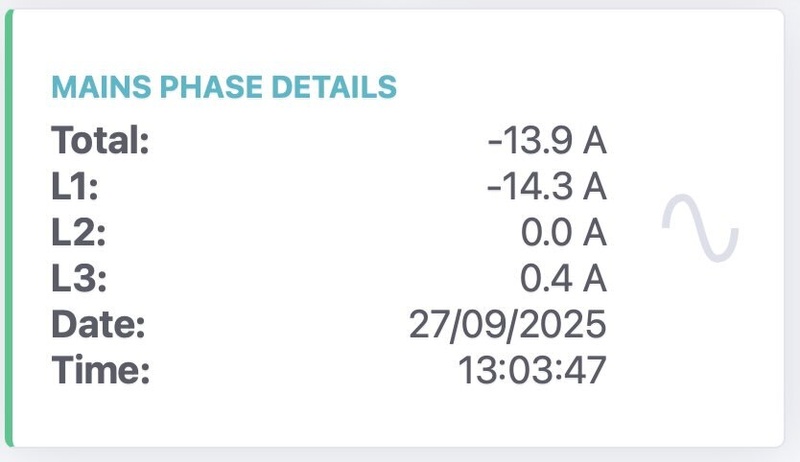Select the Date label
The height and width of the screenshot is (462, 800).
pos(98,325)
